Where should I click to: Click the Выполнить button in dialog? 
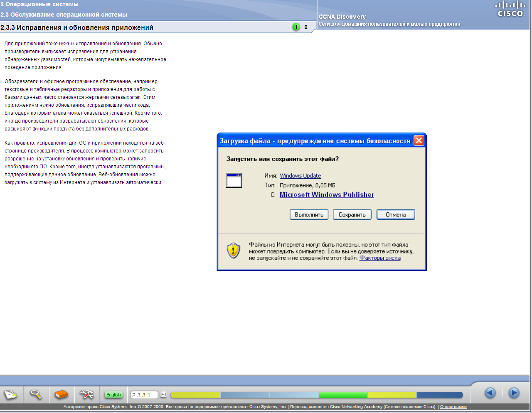[309, 214]
